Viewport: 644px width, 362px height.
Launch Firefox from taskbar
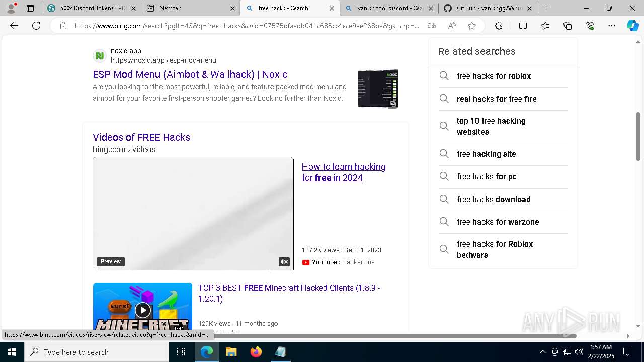click(x=256, y=352)
